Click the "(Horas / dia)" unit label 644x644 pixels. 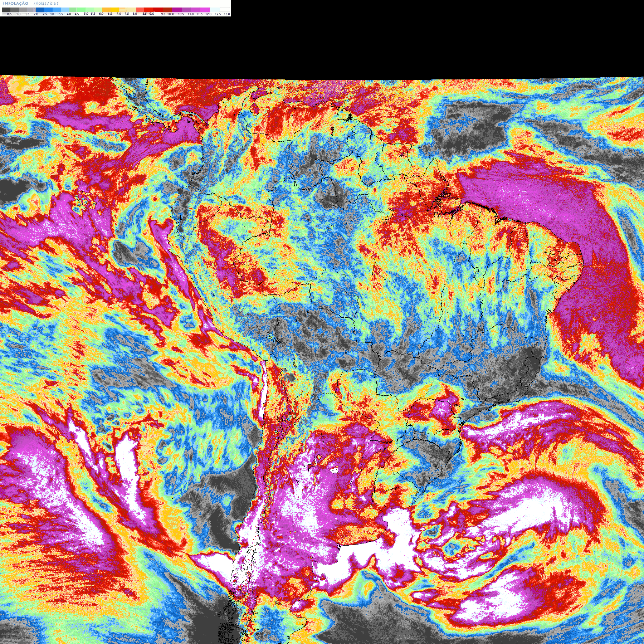tap(46, 3)
